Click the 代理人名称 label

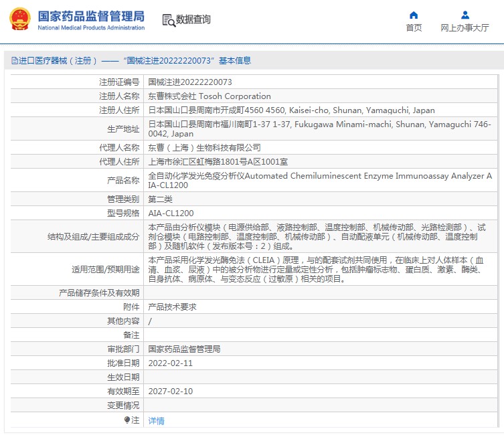click(119, 148)
